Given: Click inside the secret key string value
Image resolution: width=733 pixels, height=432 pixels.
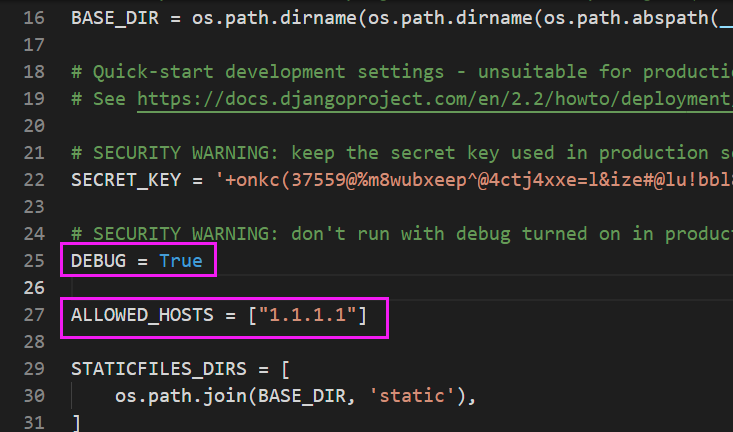Looking at the screenshot, I should point(474,180).
